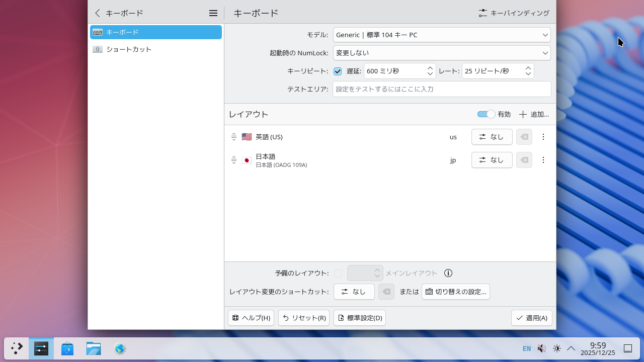Open the three-dot menu for 日本語 layout
The image size is (644, 362).
tap(543, 160)
